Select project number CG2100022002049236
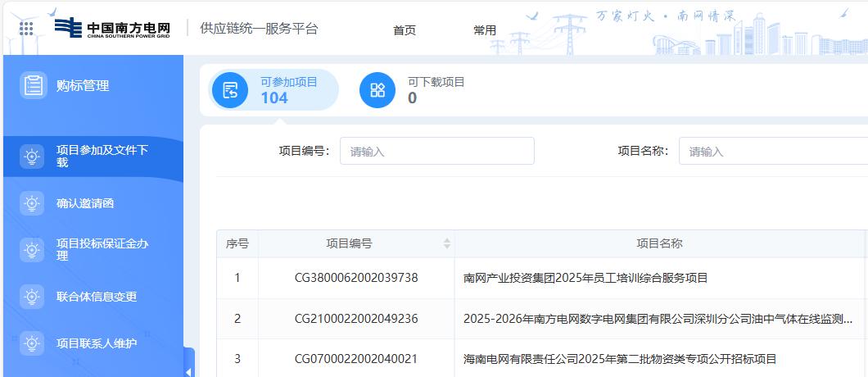This screenshot has height=377, width=868. (356, 319)
